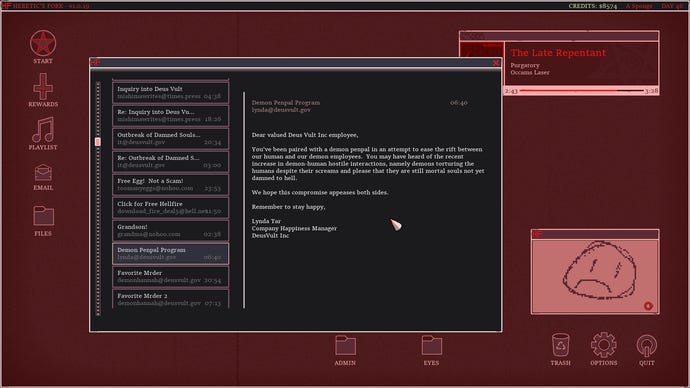Screen dimensions: 690x388
Task: Open the 'Favorite Mrder' email
Action: click(170, 277)
